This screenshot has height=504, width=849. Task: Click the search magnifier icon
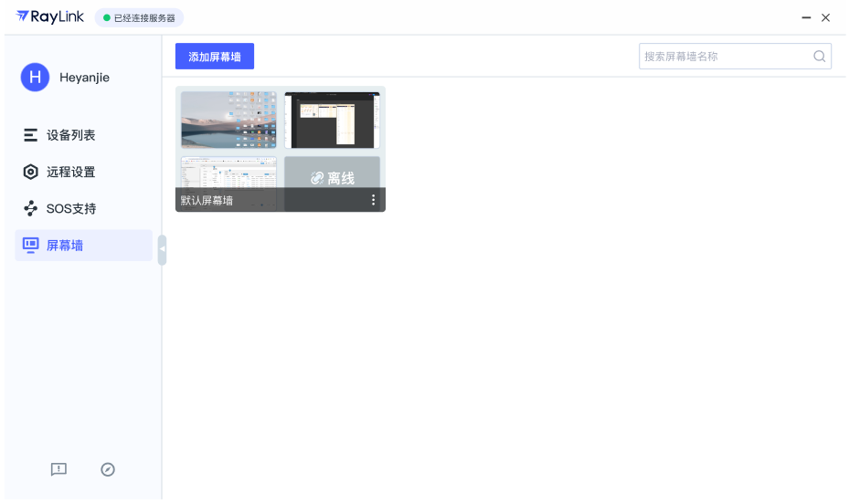click(x=819, y=57)
